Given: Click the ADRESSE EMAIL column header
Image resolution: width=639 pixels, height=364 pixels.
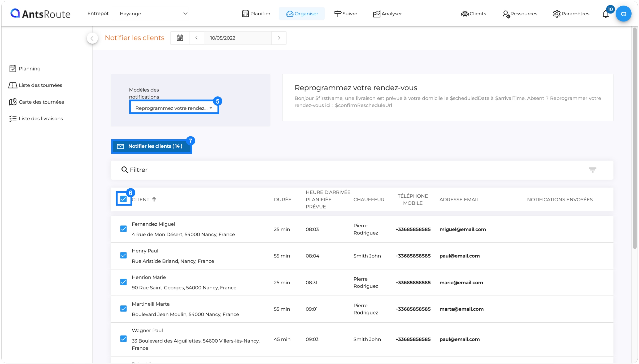Looking at the screenshot, I should coord(459,199).
